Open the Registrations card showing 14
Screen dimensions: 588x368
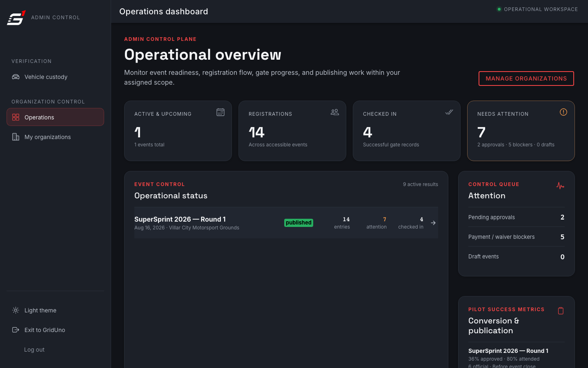(292, 131)
